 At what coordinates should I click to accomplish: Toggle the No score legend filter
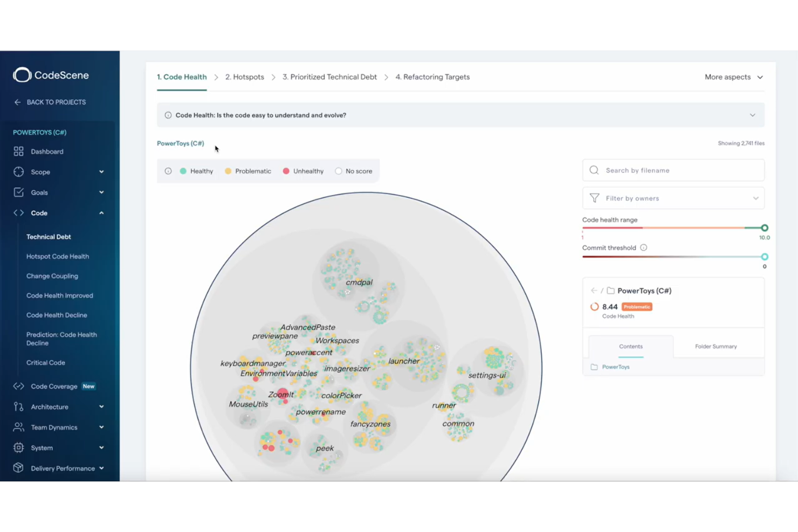click(x=354, y=171)
